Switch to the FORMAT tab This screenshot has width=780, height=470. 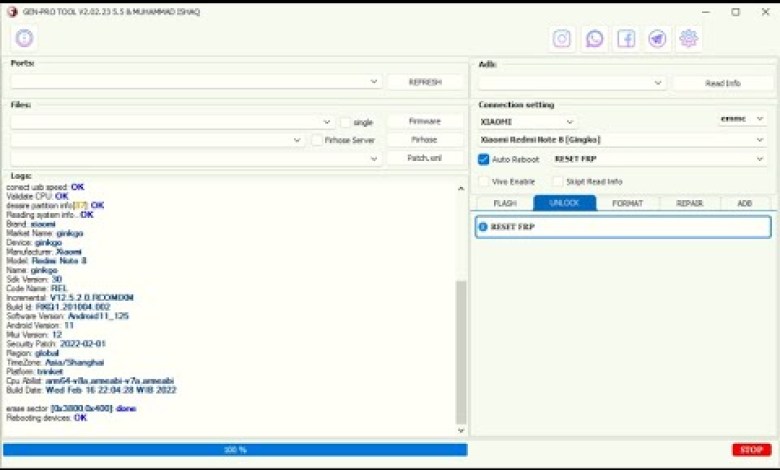[x=628, y=203]
